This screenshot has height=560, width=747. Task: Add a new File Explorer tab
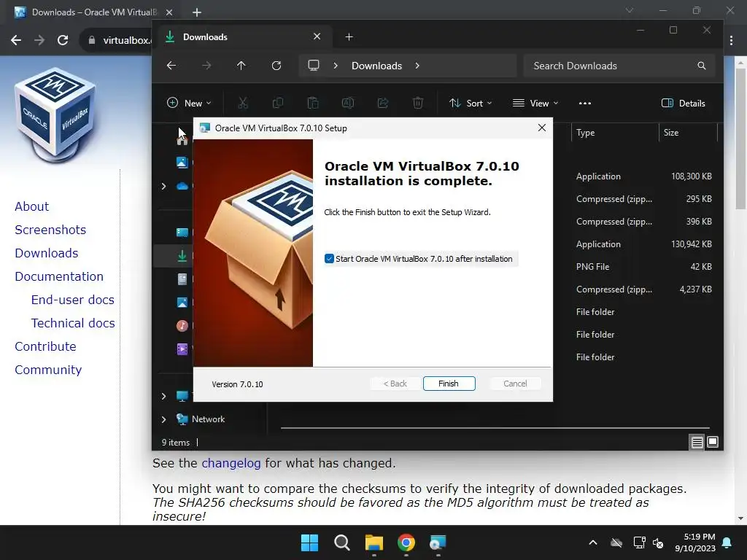(x=349, y=37)
